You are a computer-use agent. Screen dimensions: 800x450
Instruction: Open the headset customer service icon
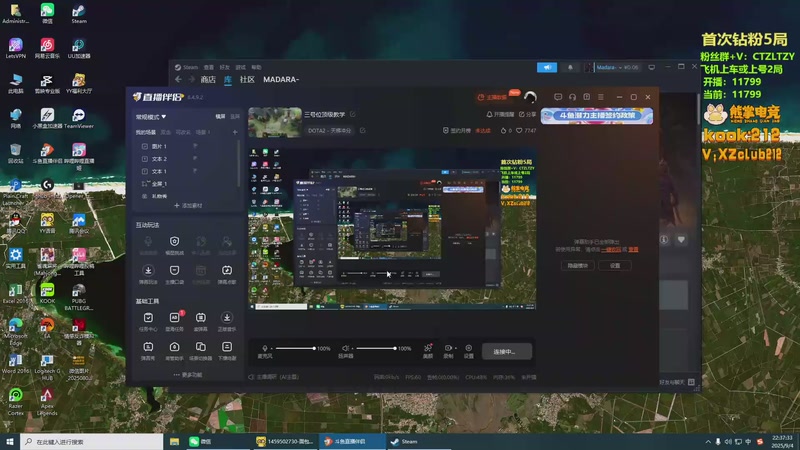pyautogui.click(x=572, y=97)
